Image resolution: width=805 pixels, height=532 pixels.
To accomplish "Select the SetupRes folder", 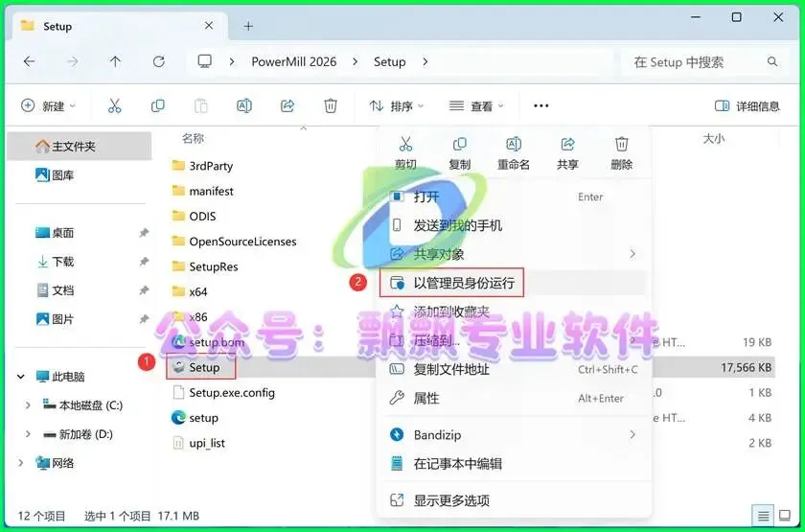I will click(x=205, y=266).
